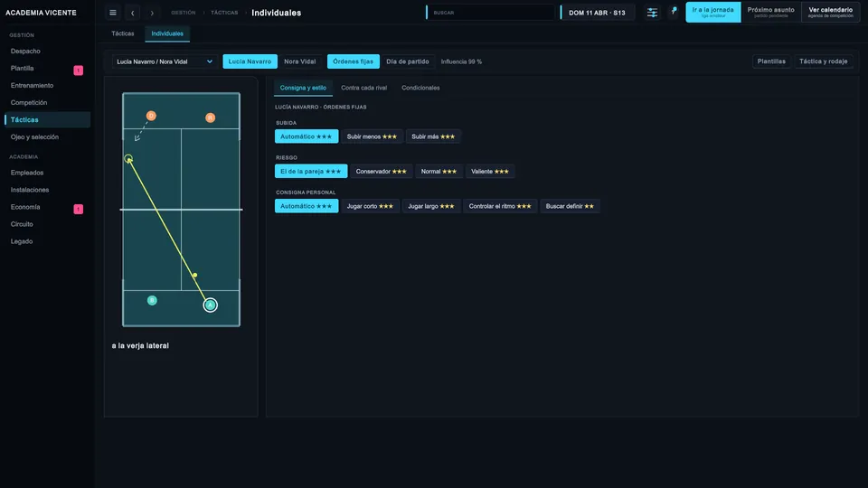Set Riesgo to El de la pareja
Screen dimensions: 868x488
point(311,172)
